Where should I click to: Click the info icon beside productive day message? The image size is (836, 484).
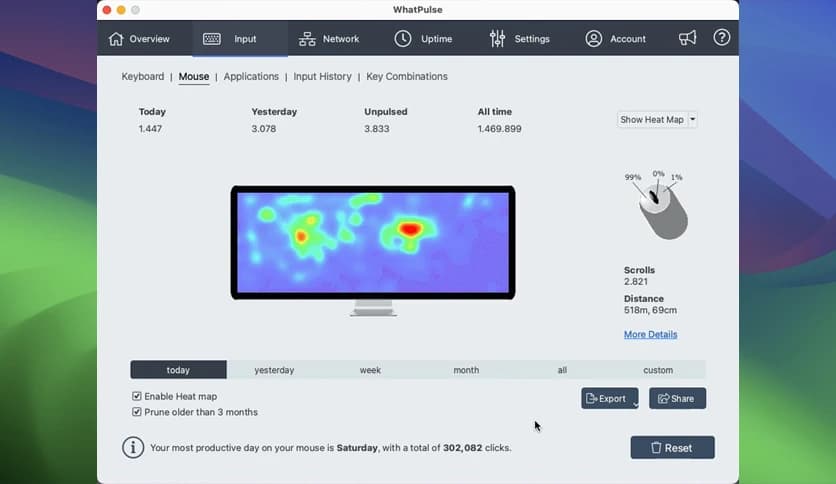pos(133,447)
